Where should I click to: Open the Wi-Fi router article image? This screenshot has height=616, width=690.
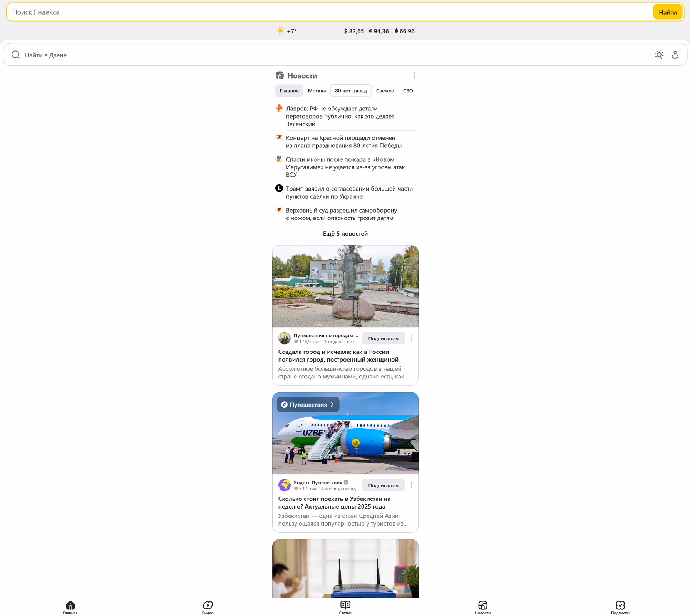point(345,569)
